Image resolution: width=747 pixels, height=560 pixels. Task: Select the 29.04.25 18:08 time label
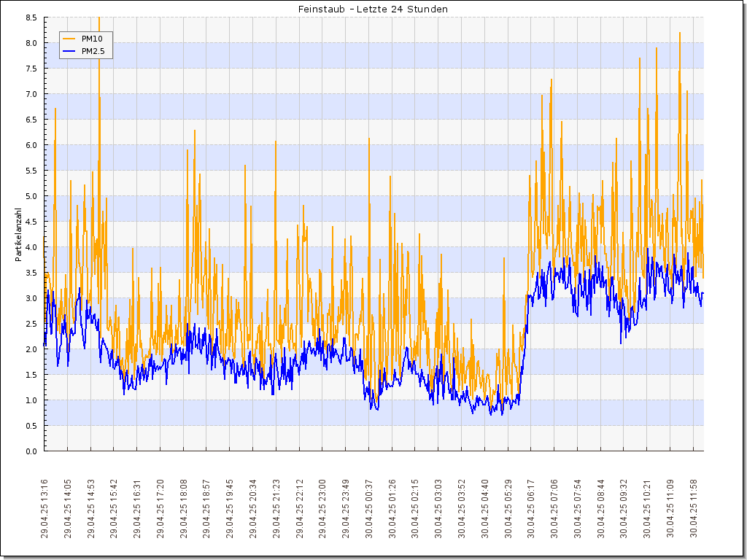point(184,508)
